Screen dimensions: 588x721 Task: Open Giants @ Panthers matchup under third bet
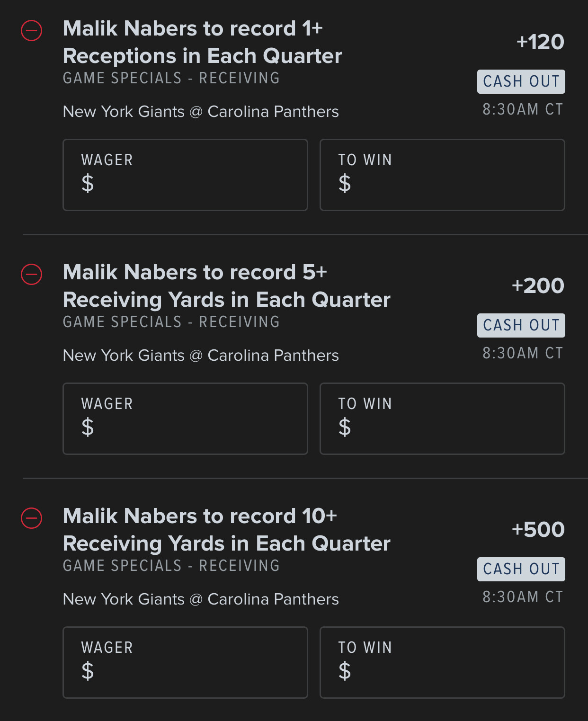click(x=201, y=599)
